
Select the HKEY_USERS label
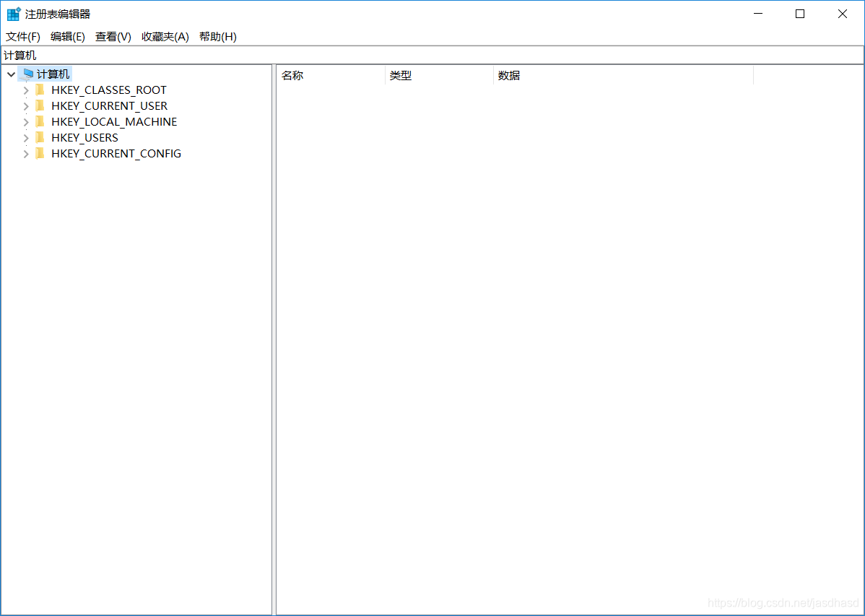[84, 138]
